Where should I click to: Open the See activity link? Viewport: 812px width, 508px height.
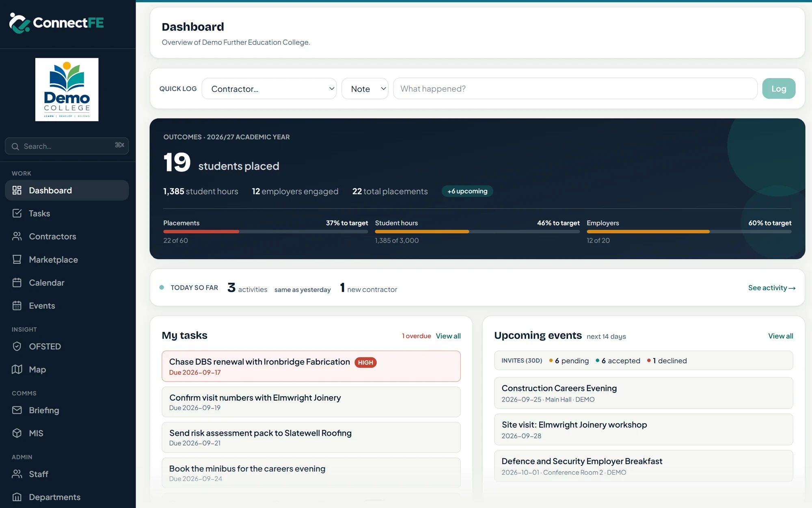tap(772, 288)
